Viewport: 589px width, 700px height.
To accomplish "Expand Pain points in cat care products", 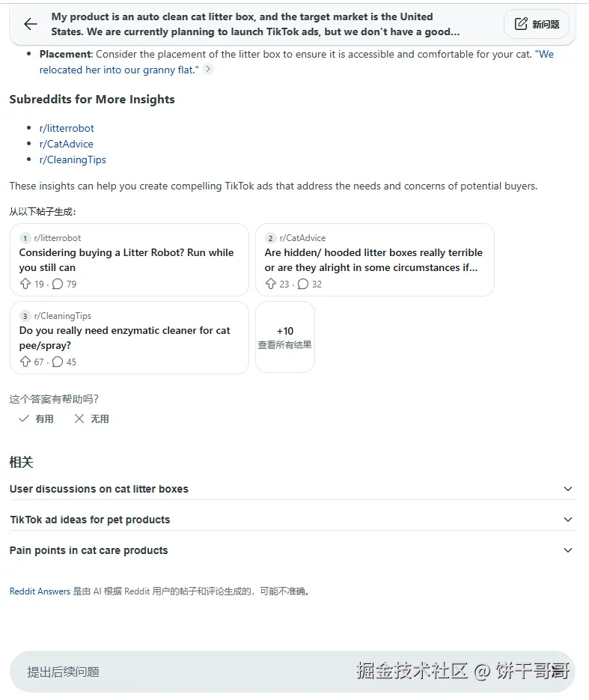I will (x=568, y=550).
